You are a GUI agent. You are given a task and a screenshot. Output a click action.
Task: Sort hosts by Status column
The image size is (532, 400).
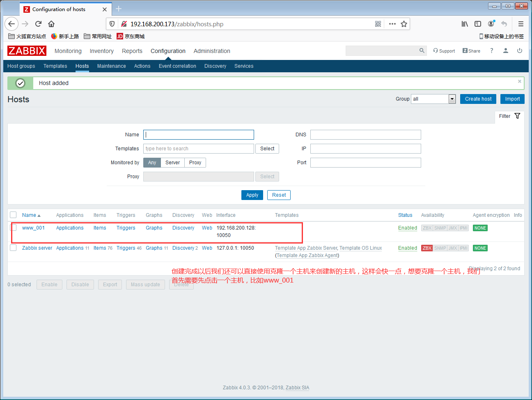tap(405, 215)
